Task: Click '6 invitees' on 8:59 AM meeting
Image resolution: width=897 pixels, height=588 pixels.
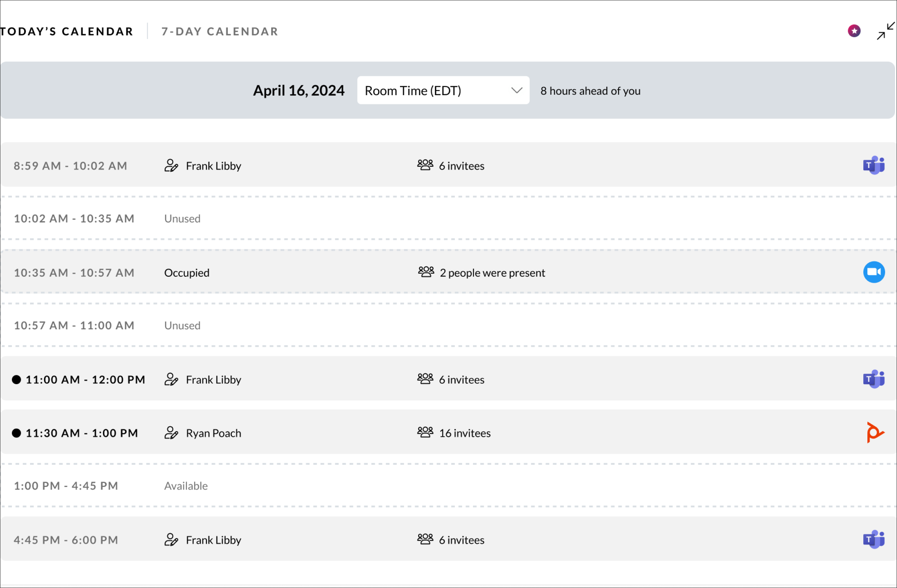Action: click(461, 166)
